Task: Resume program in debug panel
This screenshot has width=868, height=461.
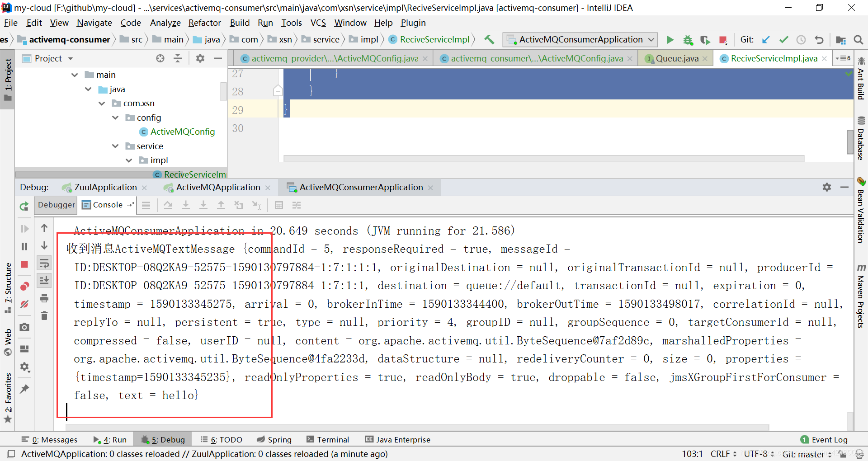Action: coord(24,229)
